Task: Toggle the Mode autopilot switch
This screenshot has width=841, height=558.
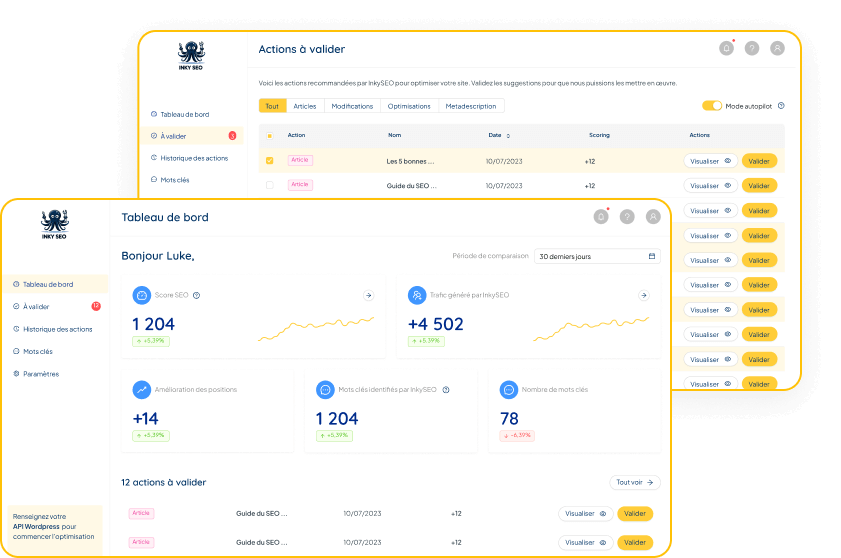Action: coord(711,106)
